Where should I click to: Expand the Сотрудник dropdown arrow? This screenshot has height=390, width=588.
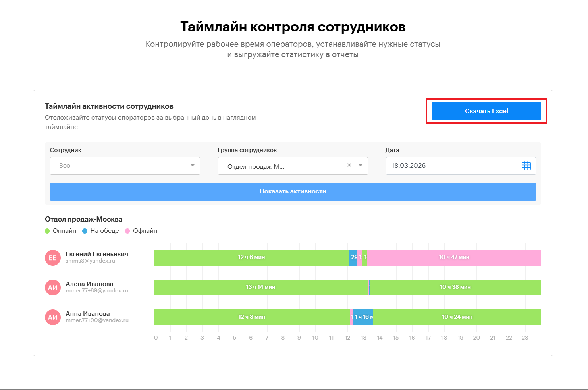click(193, 166)
